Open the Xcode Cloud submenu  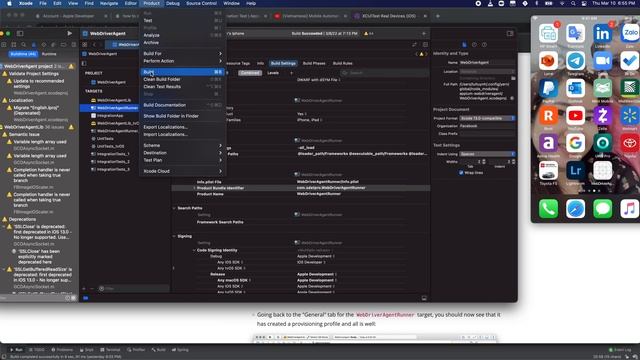[182, 171]
